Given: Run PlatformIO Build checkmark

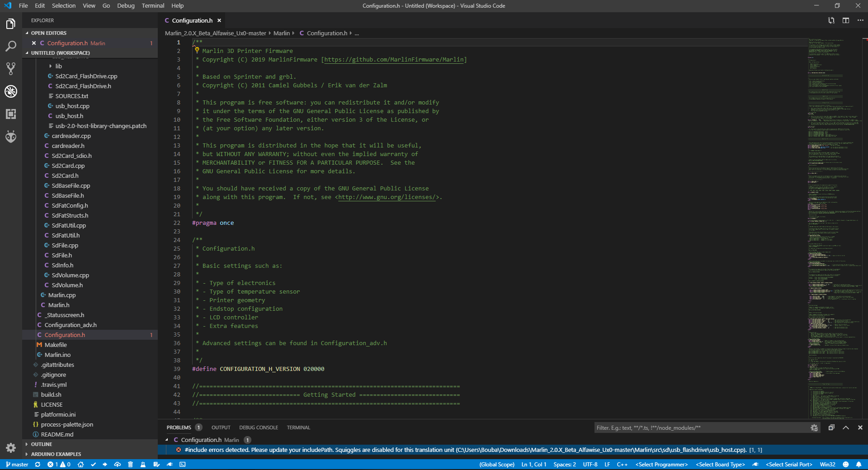Looking at the screenshot, I should 93,465.
